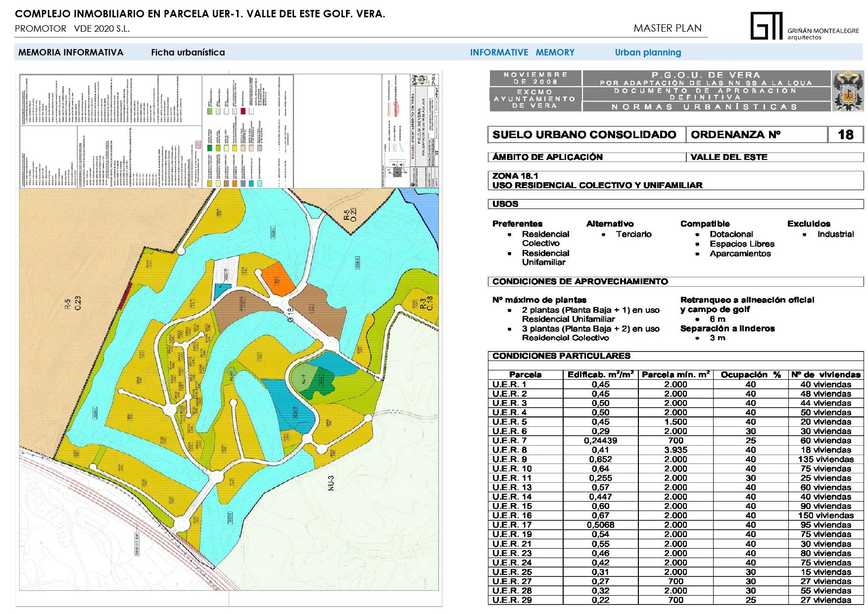
Task: Click the 'U.E.R. 19' row label
Action: tap(512, 534)
